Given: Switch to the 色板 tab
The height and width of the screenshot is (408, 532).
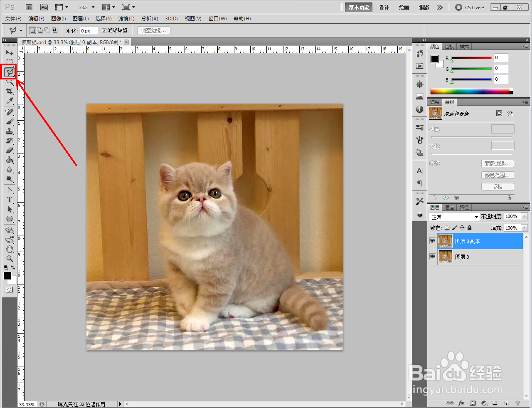Looking at the screenshot, I should (449, 47).
